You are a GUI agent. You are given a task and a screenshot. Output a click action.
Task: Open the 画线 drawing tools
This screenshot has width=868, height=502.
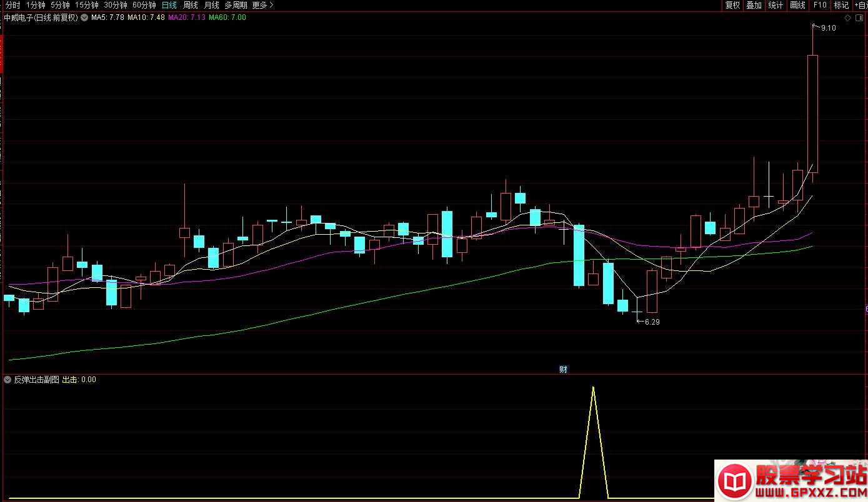click(798, 5)
